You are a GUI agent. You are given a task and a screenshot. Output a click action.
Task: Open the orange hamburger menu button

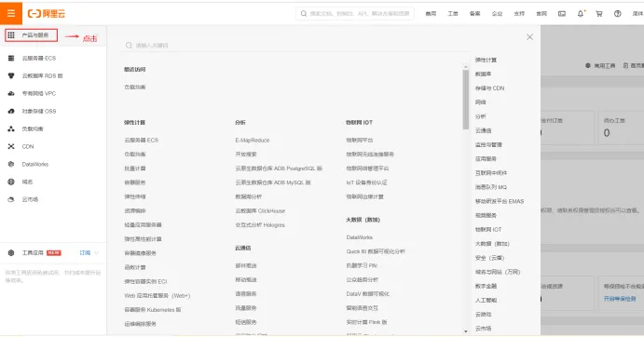point(11,13)
